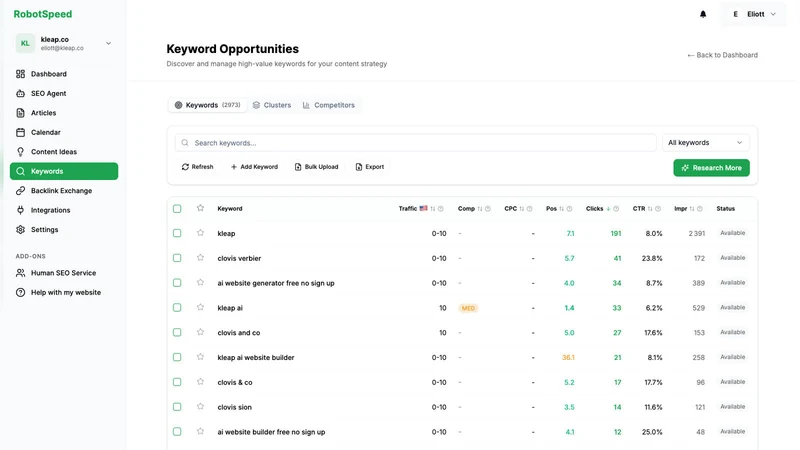Click the Traffic column info icon

(x=441, y=209)
